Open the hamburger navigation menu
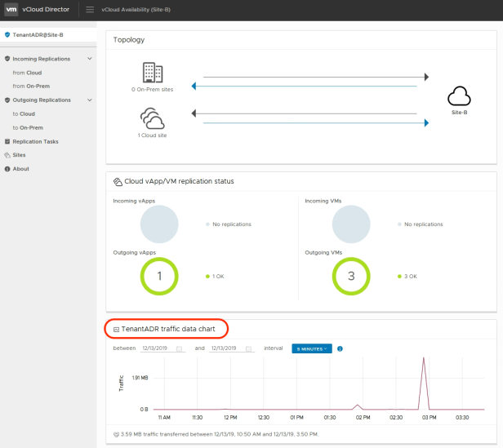This screenshot has height=448, width=503. 90,9
